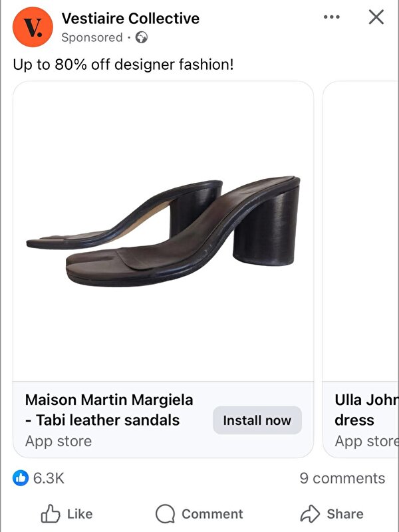Open the Tabi leather sandals product image
The image size is (399, 532).
pos(163,231)
